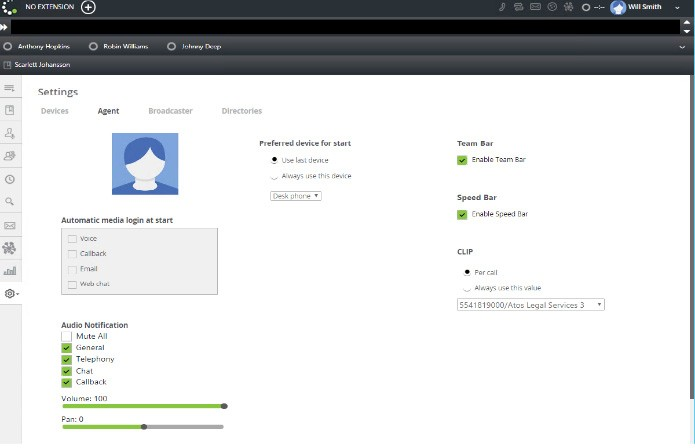Open the email envelope icon in sidebar
Screen dimensions: 695x448
(x=10, y=226)
